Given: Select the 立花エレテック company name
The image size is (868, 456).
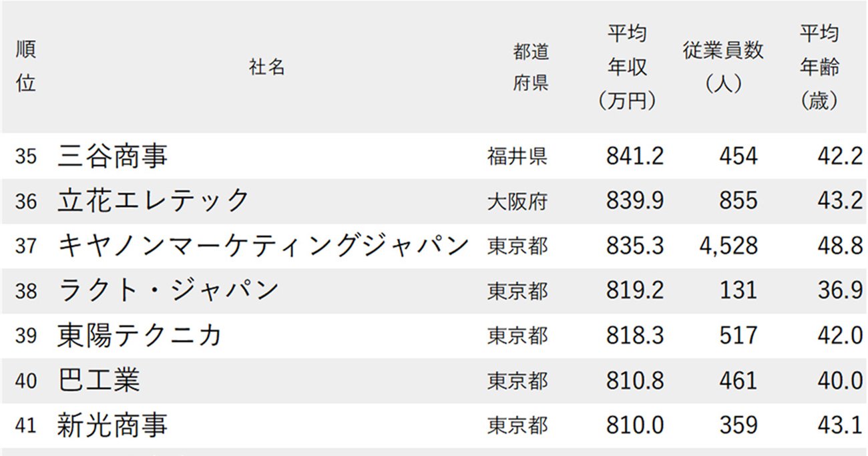Looking at the screenshot, I should (154, 201).
